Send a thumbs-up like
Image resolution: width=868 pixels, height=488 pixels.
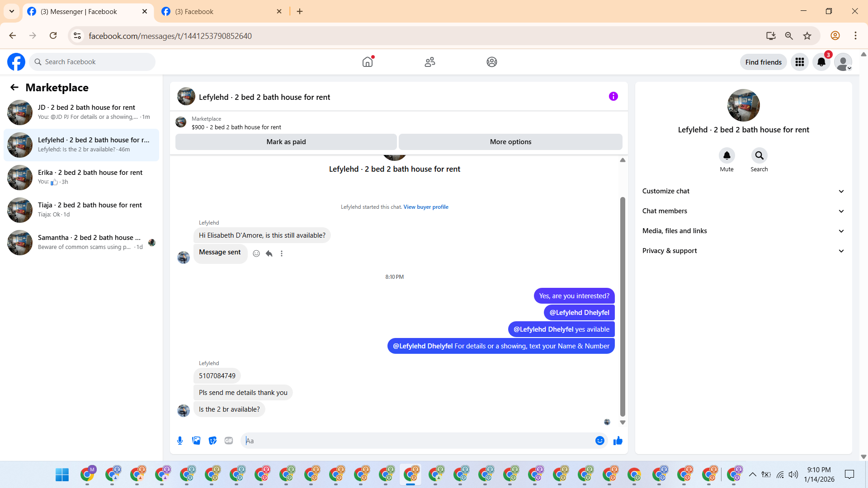pos(618,441)
